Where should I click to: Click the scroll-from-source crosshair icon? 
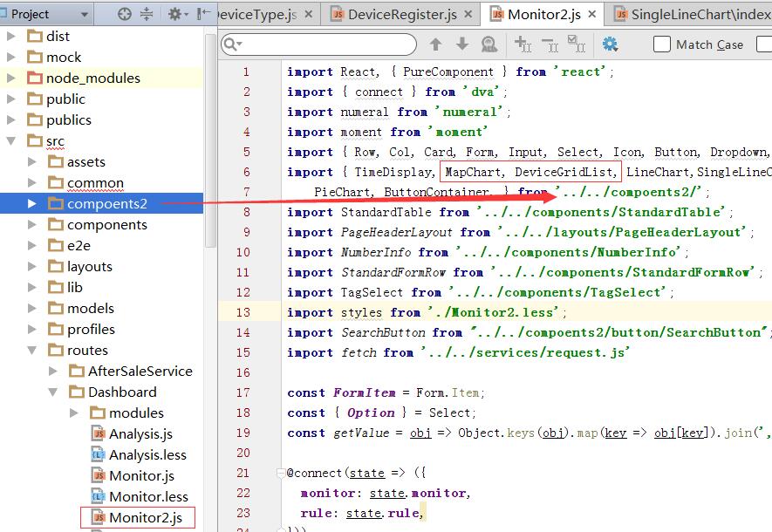point(125,14)
